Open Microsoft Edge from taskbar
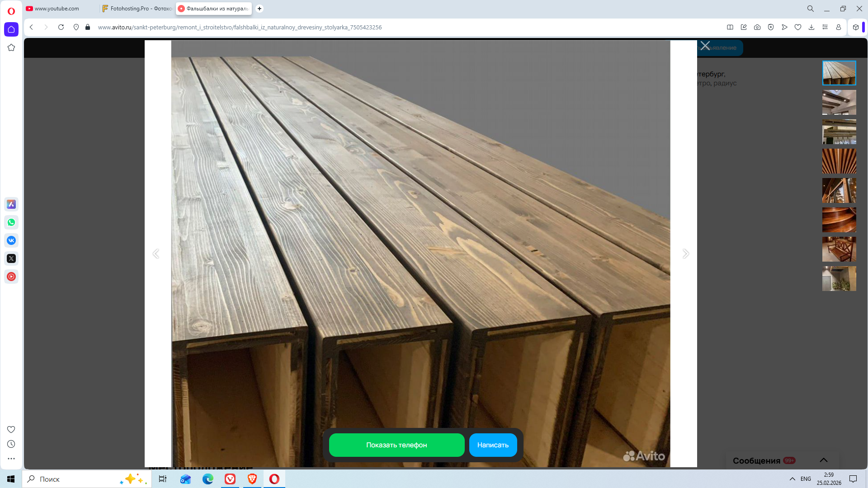 [208, 479]
